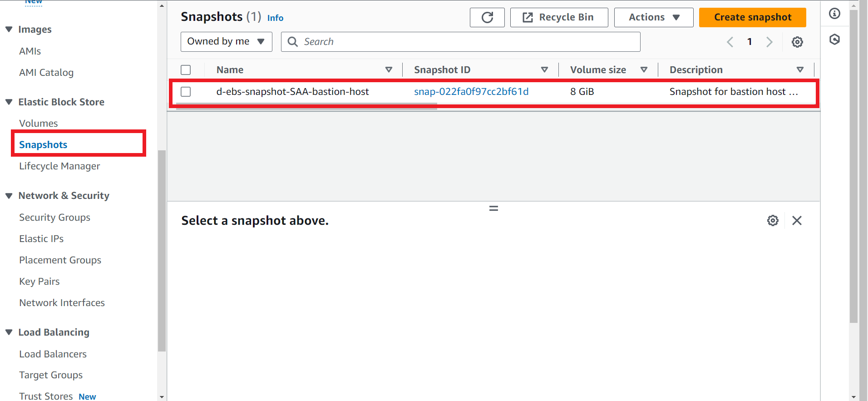Viewport: 868px width, 401px height.
Task: Go to previous page arrow
Action: point(730,42)
